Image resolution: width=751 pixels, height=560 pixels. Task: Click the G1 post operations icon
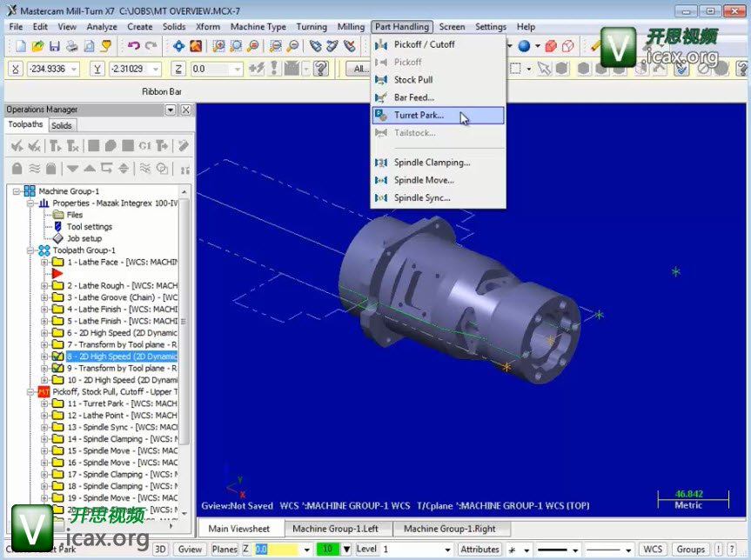(x=144, y=146)
